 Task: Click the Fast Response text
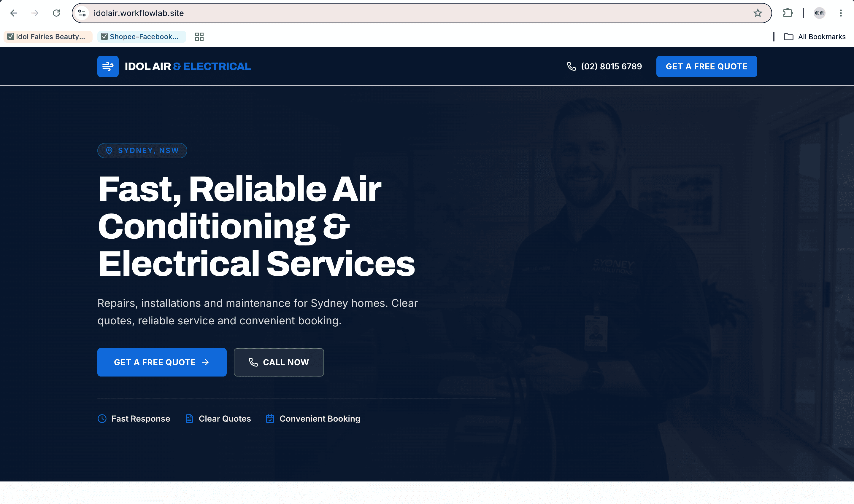point(141,418)
